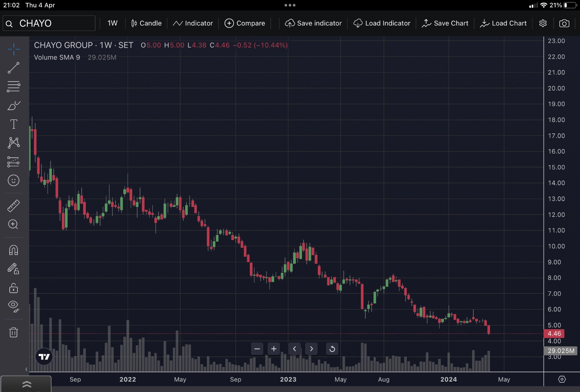Open the chart settings gear
580x392 pixels.
tap(543, 23)
